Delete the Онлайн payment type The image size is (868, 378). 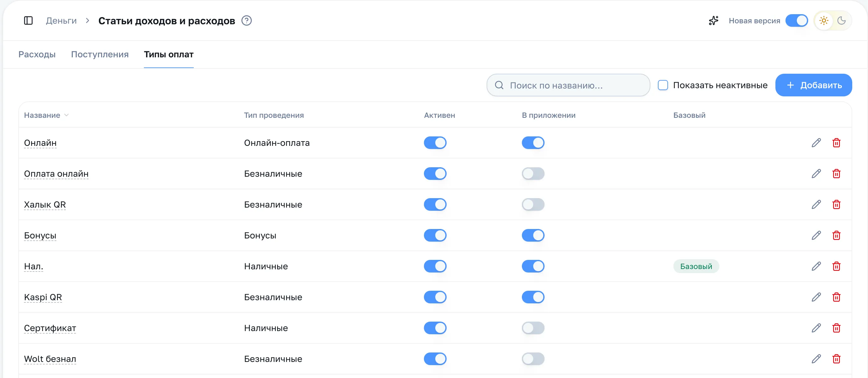click(836, 143)
